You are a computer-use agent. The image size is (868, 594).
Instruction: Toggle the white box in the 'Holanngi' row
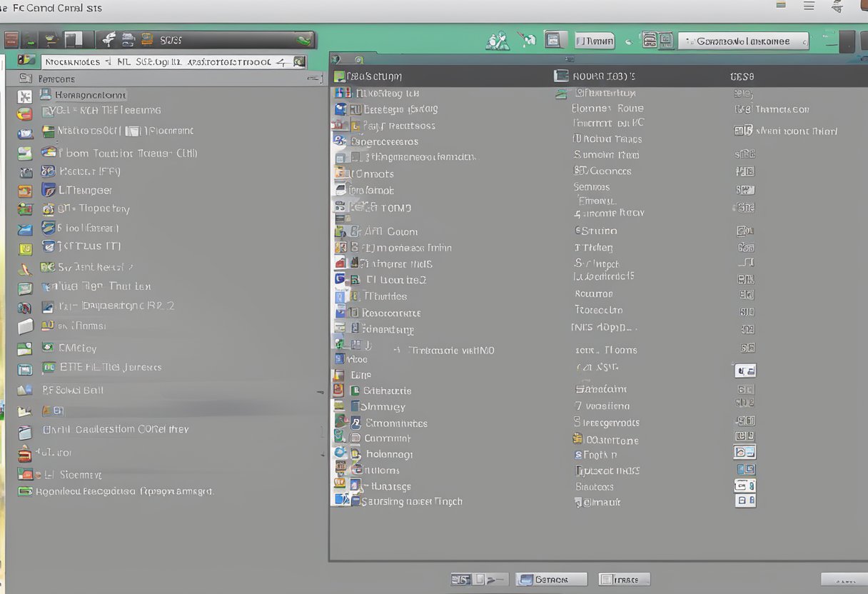(745, 453)
